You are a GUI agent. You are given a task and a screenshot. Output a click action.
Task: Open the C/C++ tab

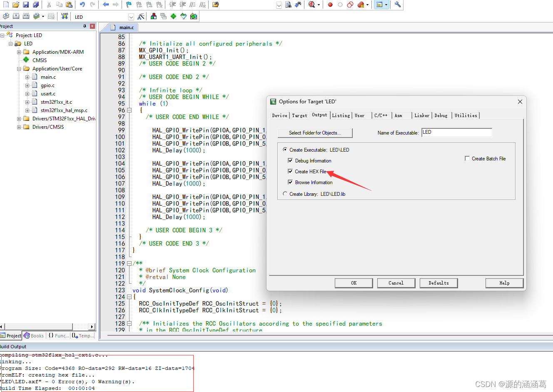point(381,115)
